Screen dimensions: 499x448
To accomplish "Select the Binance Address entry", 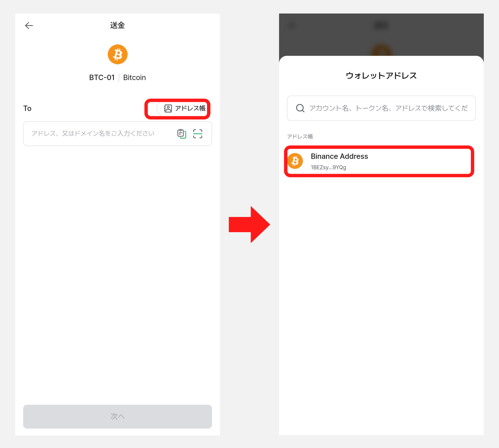I will (379, 161).
